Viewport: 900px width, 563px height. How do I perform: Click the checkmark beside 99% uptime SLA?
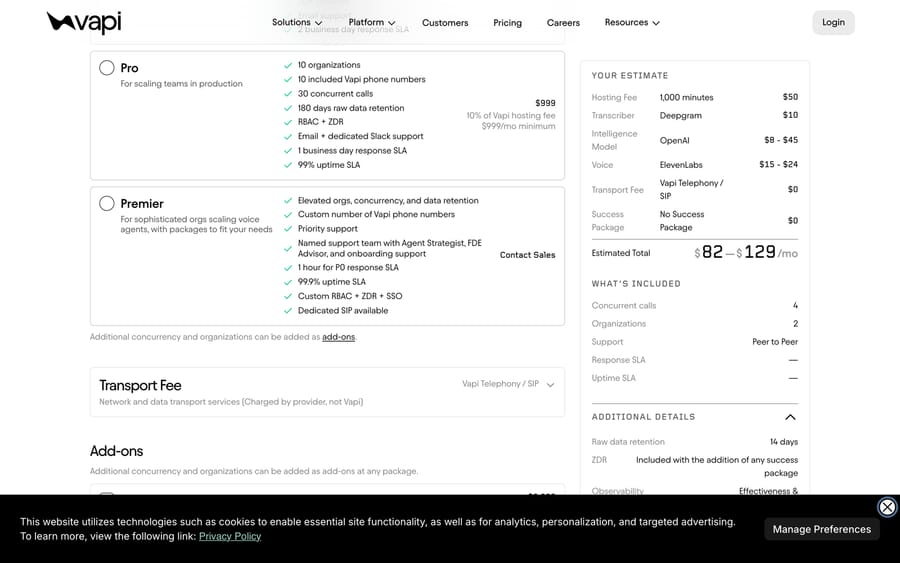(x=288, y=165)
